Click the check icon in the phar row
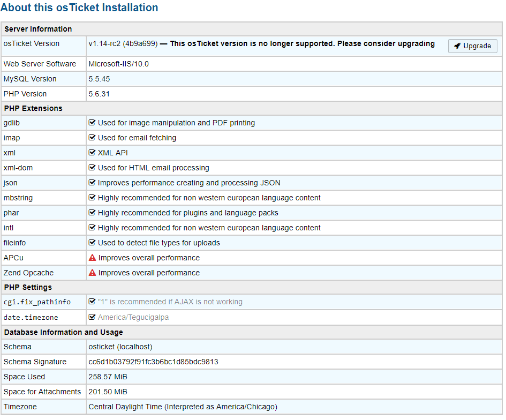 click(92, 213)
